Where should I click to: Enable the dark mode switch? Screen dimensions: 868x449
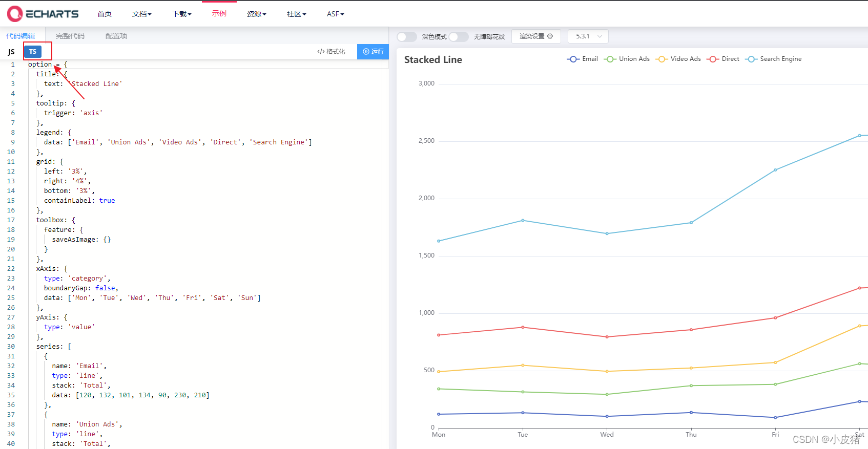pyautogui.click(x=407, y=36)
